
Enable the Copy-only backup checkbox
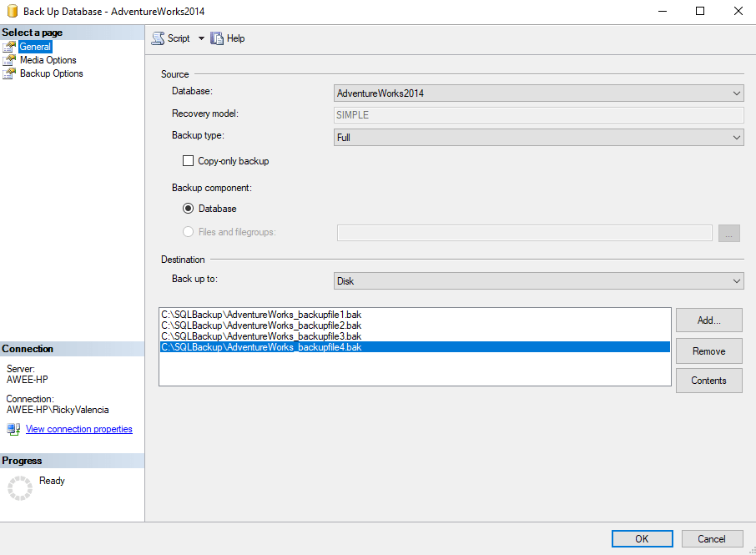pos(188,161)
